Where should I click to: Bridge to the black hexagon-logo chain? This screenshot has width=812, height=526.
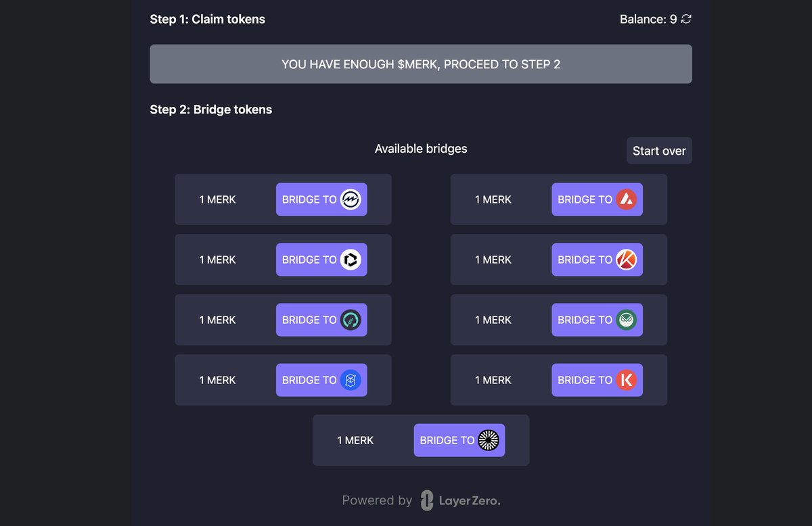point(321,260)
